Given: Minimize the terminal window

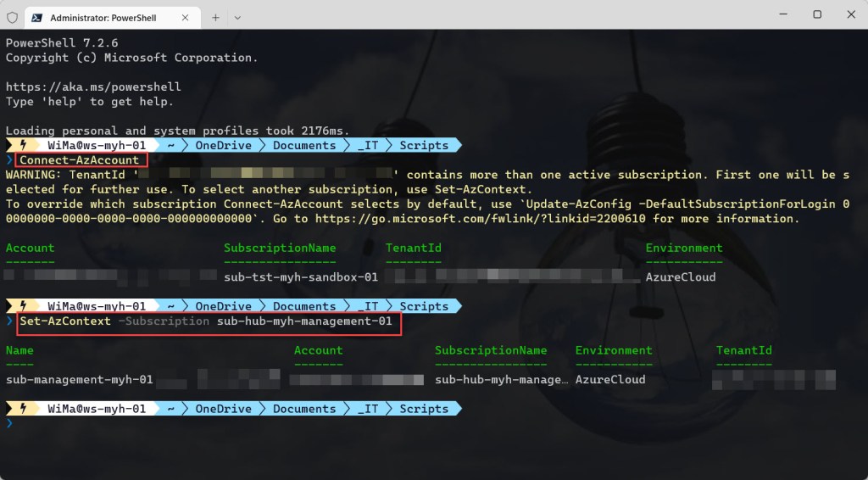Looking at the screenshot, I should (x=779, y=14).
